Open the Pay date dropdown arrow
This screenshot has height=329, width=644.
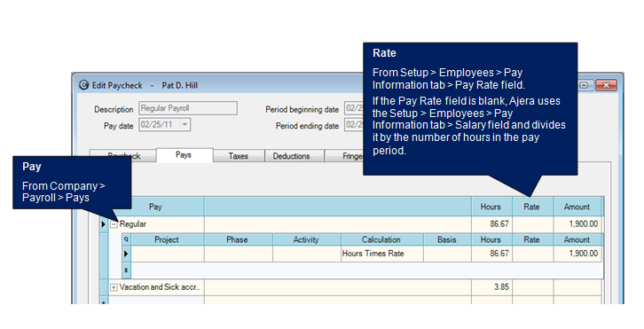click(x=185, y=124)
